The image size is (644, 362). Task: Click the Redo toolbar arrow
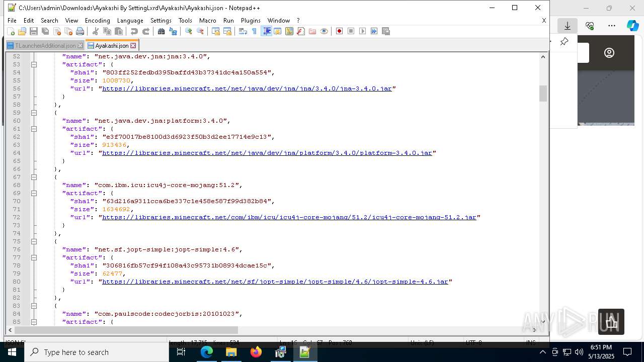tap(146, 31)
